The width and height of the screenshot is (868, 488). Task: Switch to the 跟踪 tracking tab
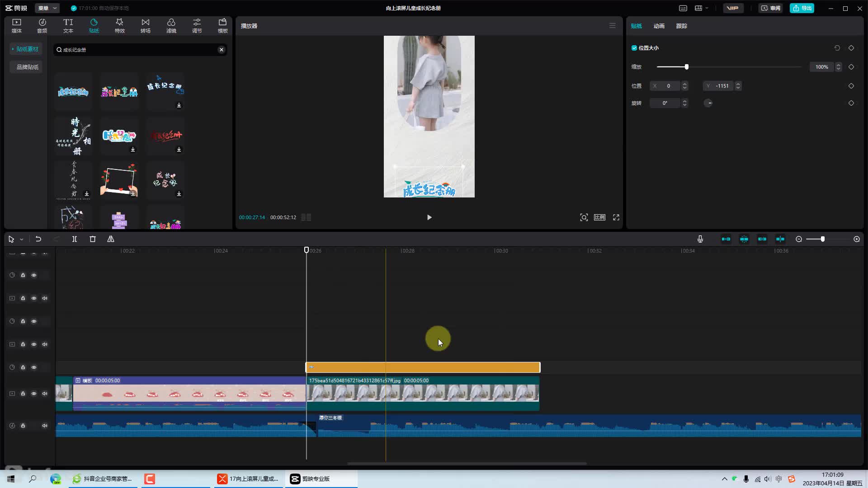pos(681,26)
